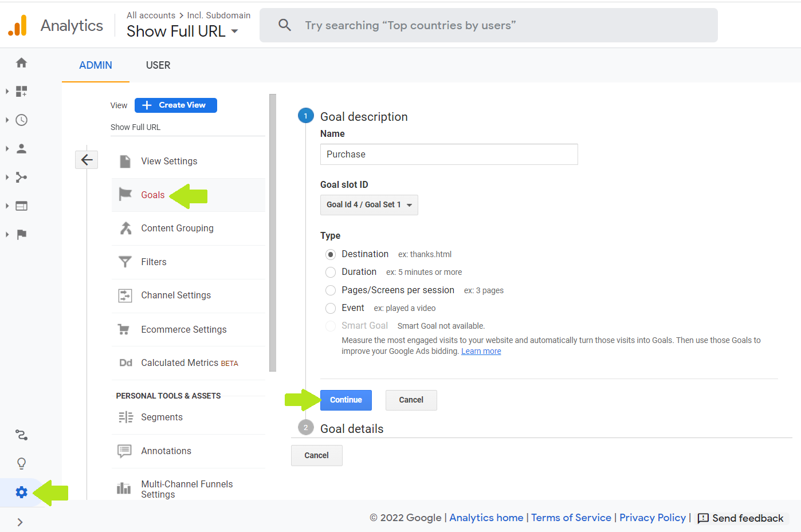
Task: Open the Conversions flag icon in sidebar
Action: [21, 234]
